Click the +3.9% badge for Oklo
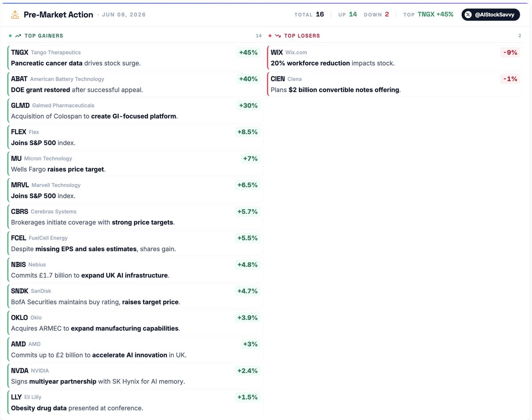532x420 pixels. [x=247, y=318]
